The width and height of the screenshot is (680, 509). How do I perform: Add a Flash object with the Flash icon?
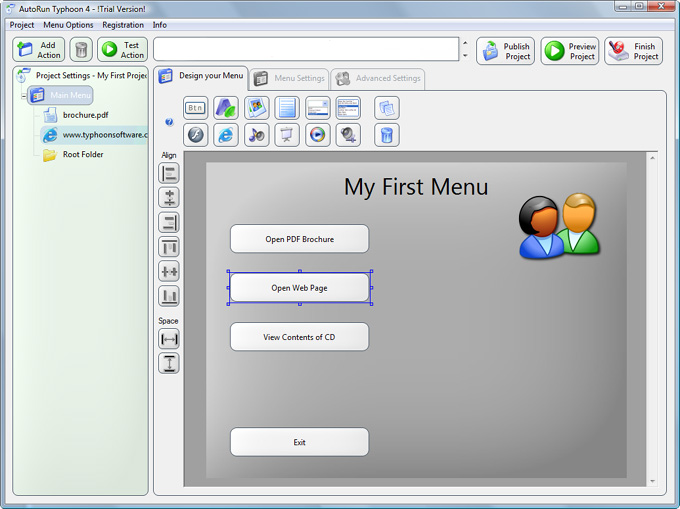pos(196,135)
